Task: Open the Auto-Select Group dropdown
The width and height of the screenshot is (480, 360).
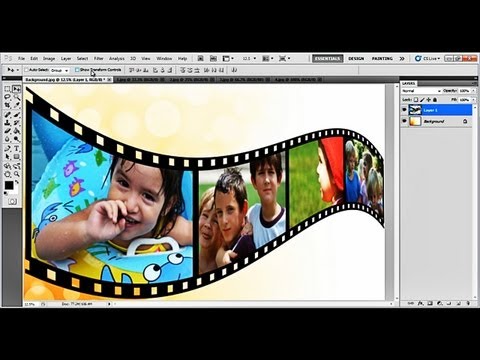Action: pyautogui.click(x=59, y=70)
